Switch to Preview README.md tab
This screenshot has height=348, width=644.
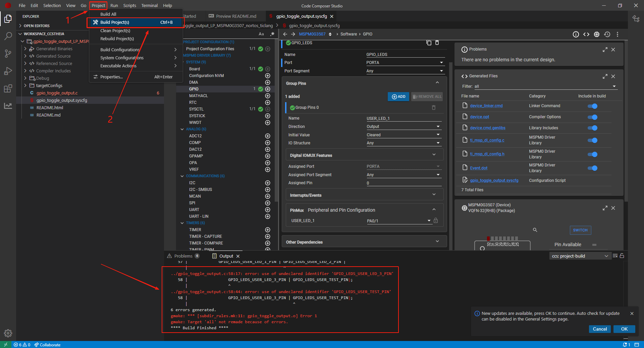(232, 16)
